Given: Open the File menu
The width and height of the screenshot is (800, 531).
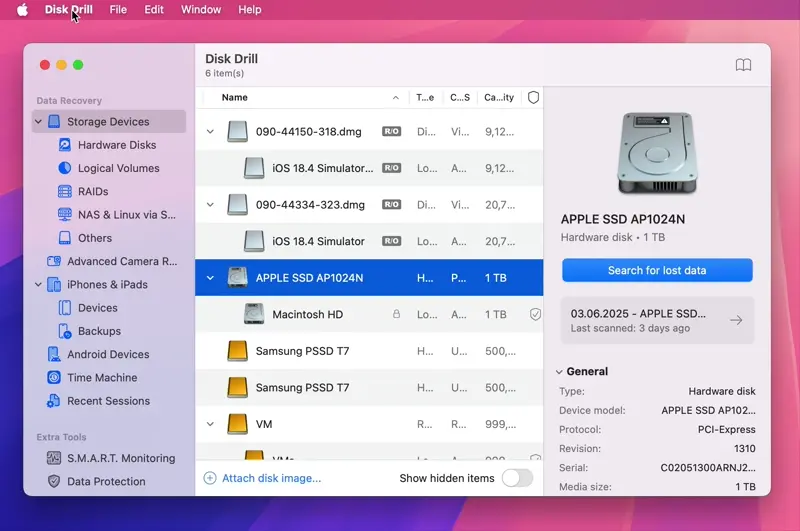Looking at the screenshot, I should (118, 10).
